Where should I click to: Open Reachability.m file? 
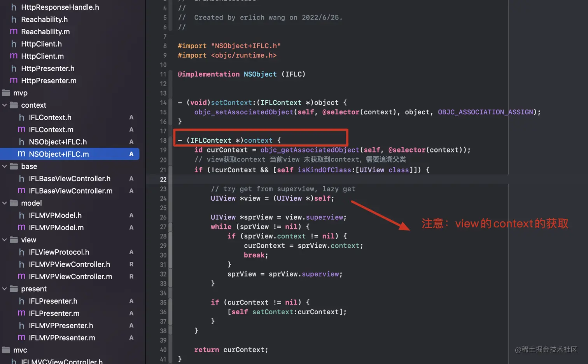(45, 31)
